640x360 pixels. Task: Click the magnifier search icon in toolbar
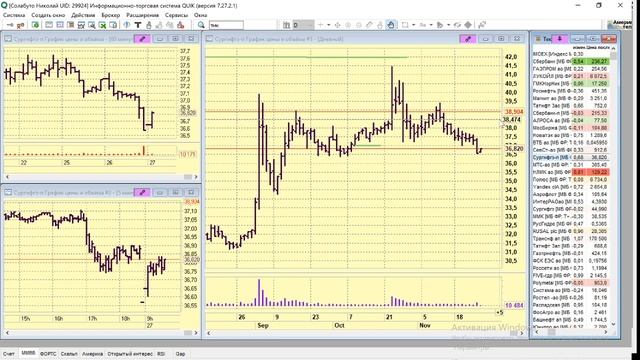click(x=201, y=25)
